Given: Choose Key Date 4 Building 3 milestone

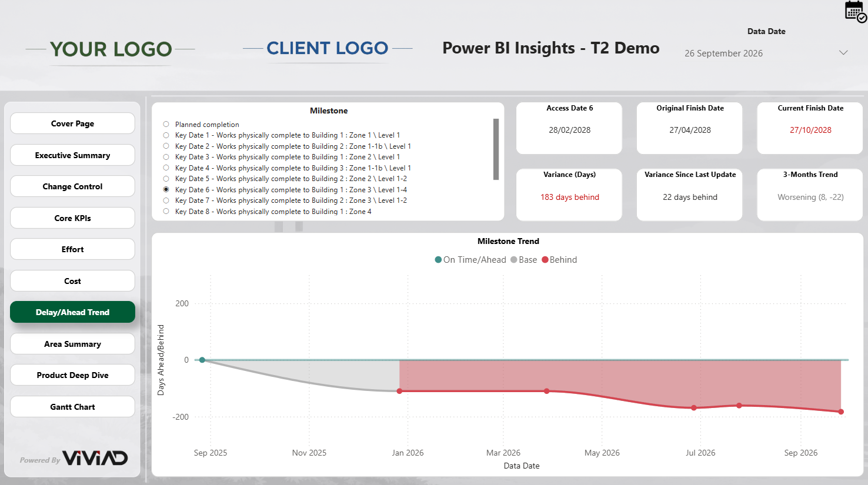Looking at the screenshot, I should [x=166, y=168].
